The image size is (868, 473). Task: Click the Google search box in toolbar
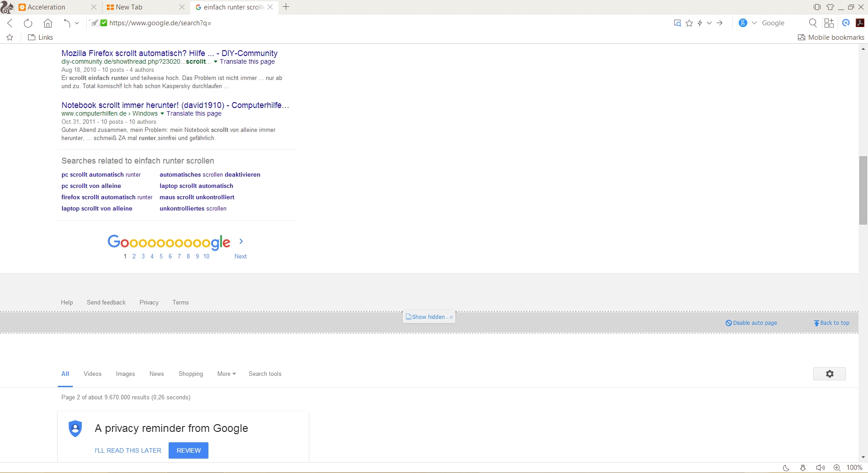782,23
